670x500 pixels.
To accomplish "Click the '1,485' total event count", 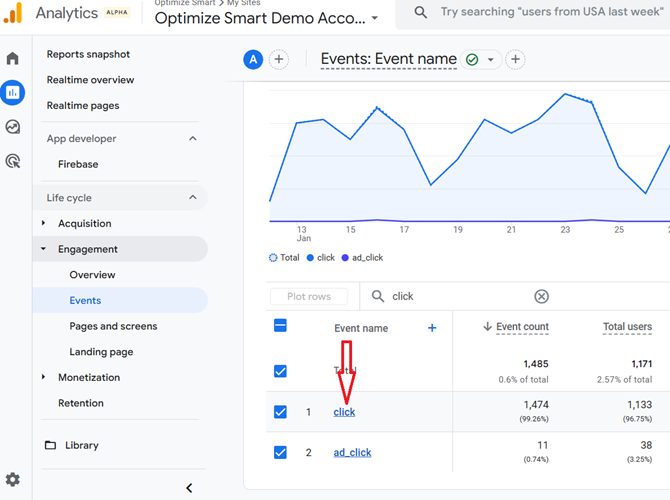I will [x=536, y=364].
